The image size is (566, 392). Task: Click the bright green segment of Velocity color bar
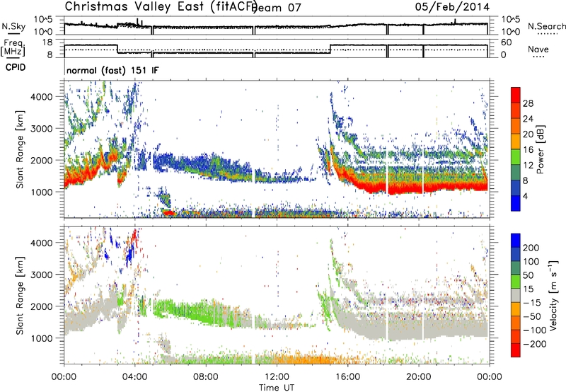(x=516, y=282)
